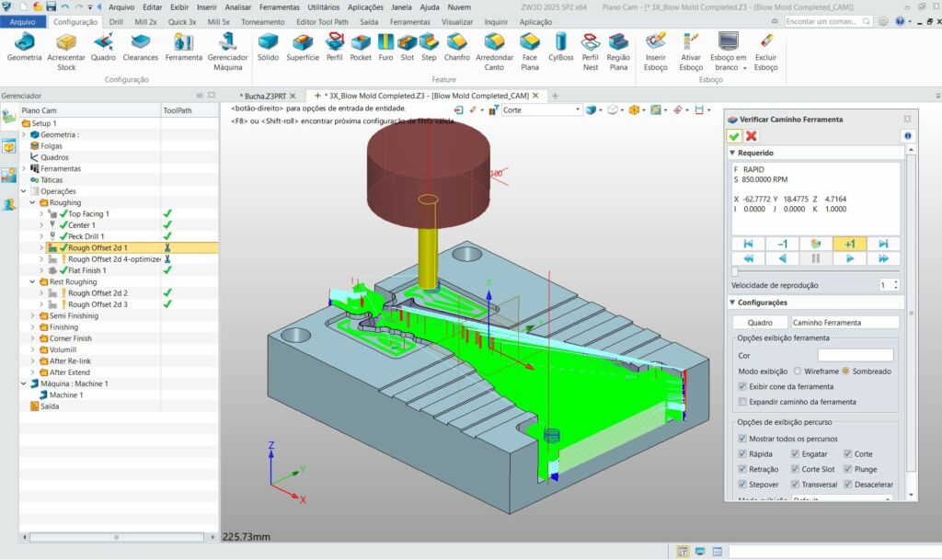
Task: Open the Analisar menu
Action: 238,7
